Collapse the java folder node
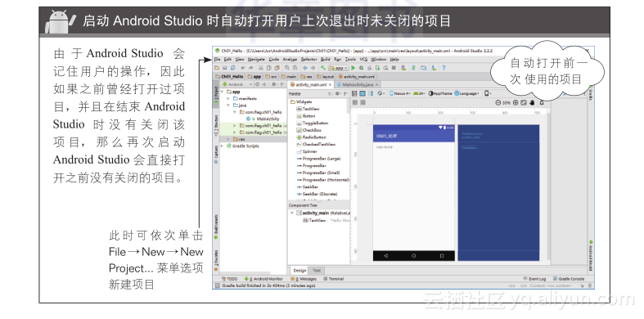 coord(228,105)
